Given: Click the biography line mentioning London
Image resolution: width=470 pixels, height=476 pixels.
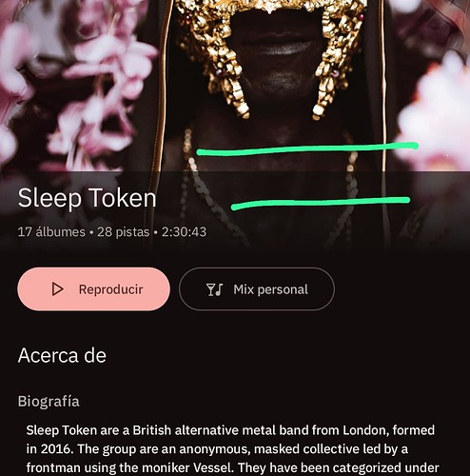Looking at the screenshot, I should point(230,430).
